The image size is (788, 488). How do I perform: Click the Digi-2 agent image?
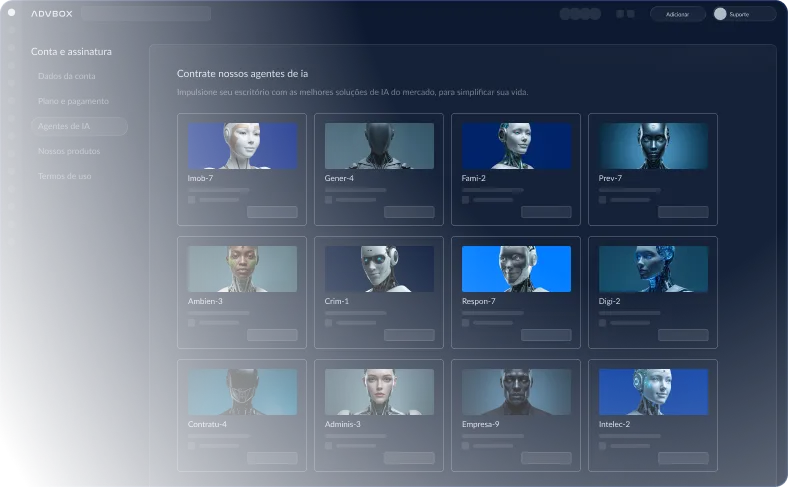coord(653,269)
